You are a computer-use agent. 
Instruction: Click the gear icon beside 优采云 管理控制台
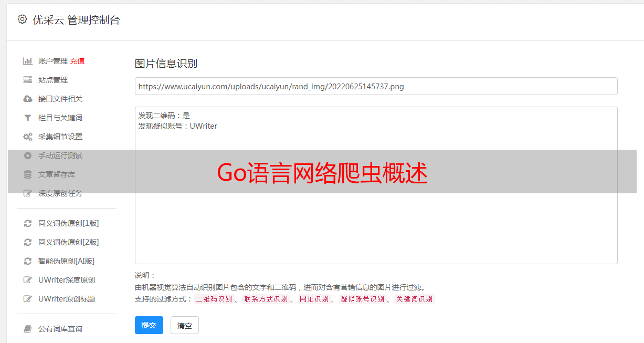[x=22, y=19]
